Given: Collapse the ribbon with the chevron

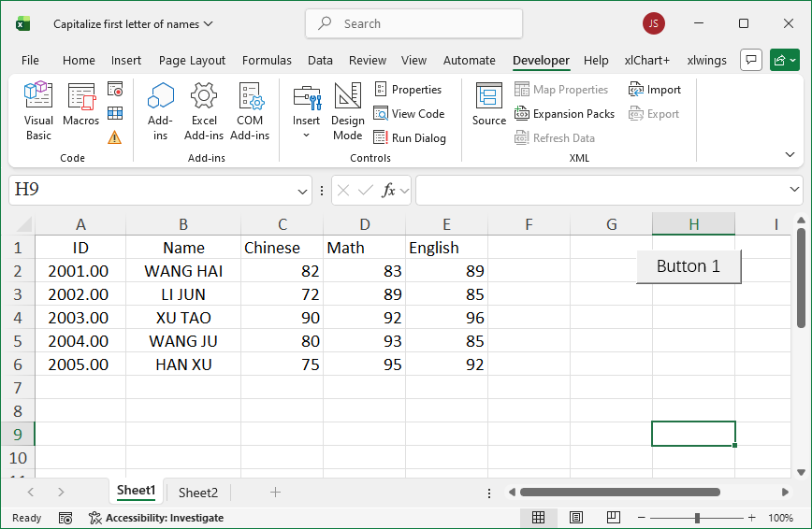Looking at the screenshot, I should pos(790,155).
